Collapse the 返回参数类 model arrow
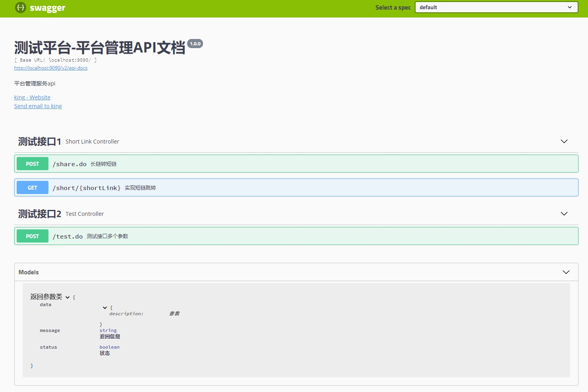This screenshot has height=392, width=588. click(68, 297)
